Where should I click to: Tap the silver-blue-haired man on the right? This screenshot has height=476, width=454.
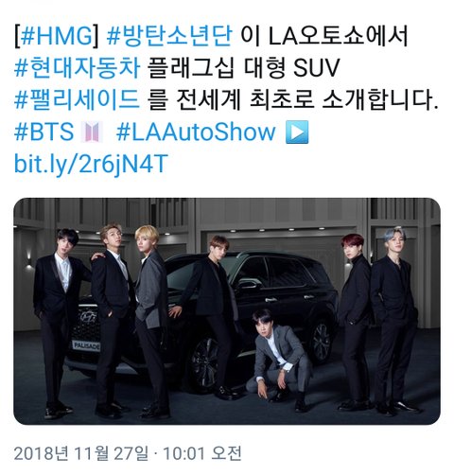click(394, 320)
